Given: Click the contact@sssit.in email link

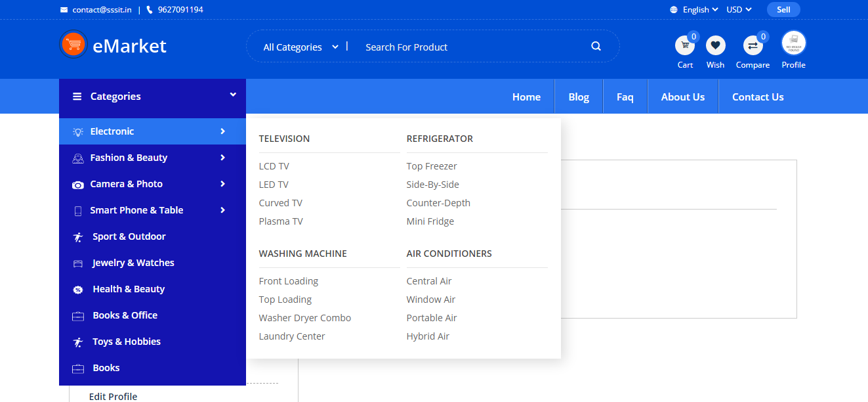Looking at the screenshot, I should point(102,10).
